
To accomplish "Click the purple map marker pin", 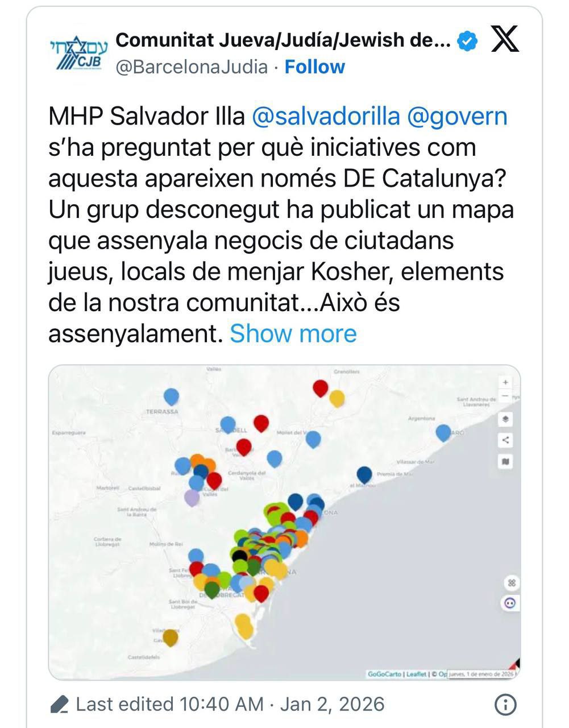I will pyautogui.click(x=192, y=497).
